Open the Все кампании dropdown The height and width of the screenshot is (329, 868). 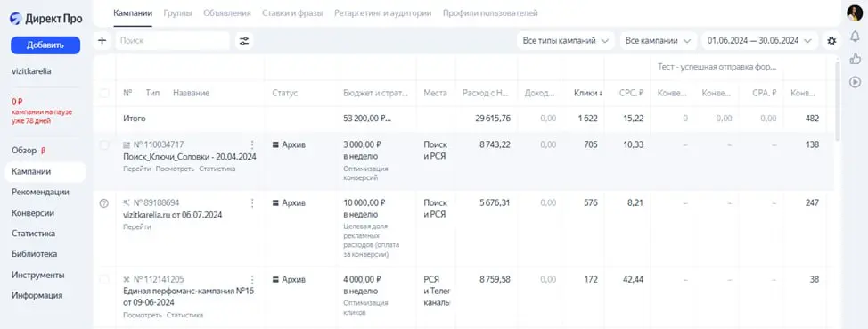point(659,40)
